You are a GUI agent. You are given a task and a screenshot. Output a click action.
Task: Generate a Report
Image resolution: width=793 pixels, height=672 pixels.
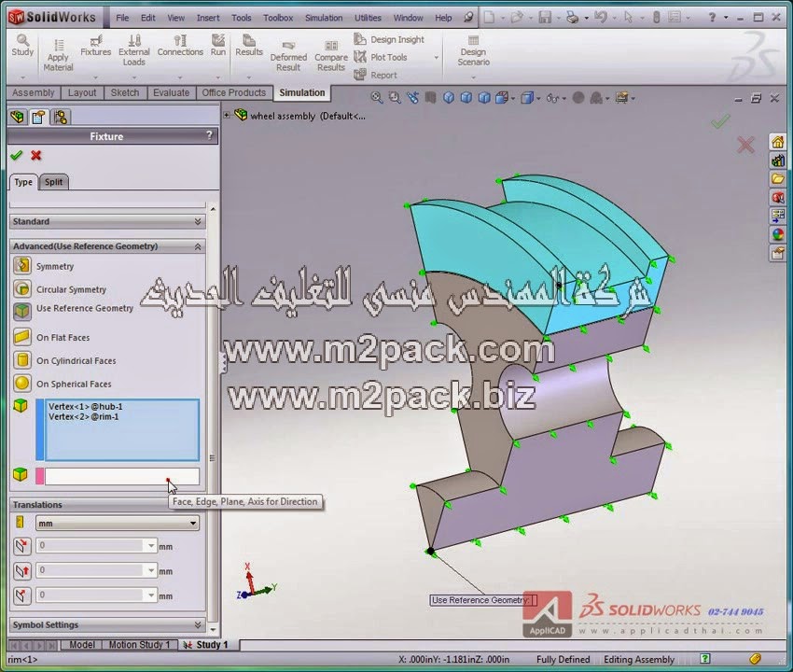tap(375, 75)
